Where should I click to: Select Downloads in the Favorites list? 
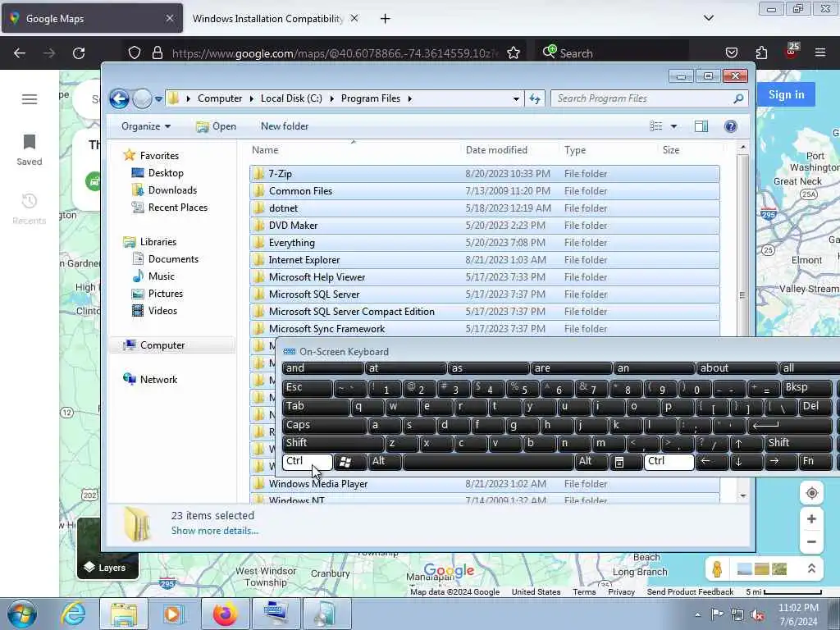pyautogui.click(x=172, y=190)
